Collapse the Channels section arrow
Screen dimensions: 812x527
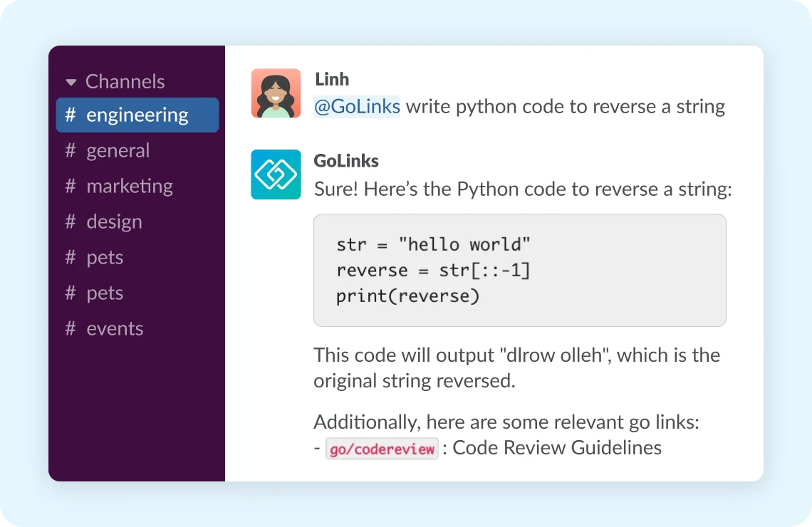(71, 82)
